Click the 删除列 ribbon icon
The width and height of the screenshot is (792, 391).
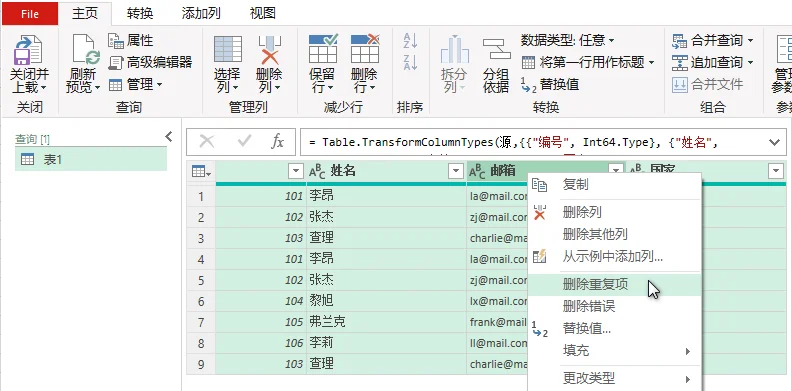[270, 49]
